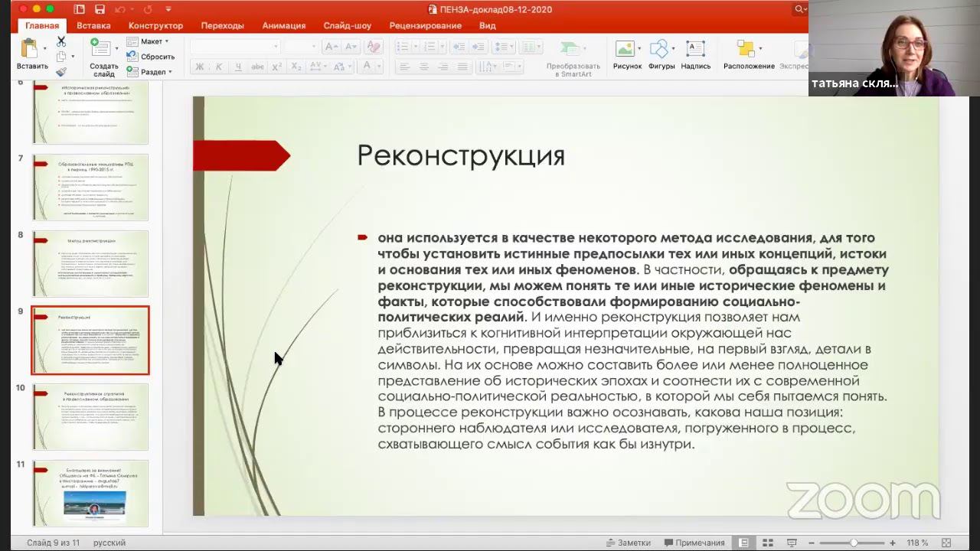
Task: Select the Format Painter brush icon
Action: pos(61,71)
